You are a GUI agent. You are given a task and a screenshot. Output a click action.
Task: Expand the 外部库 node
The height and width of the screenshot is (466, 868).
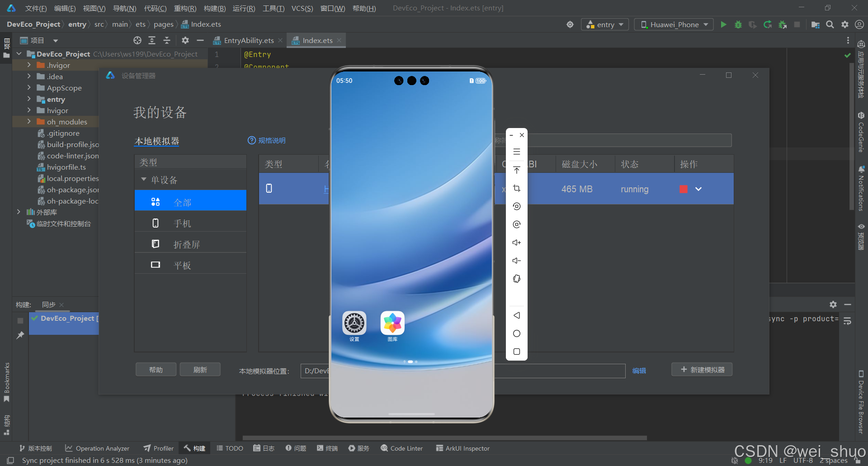19,212
